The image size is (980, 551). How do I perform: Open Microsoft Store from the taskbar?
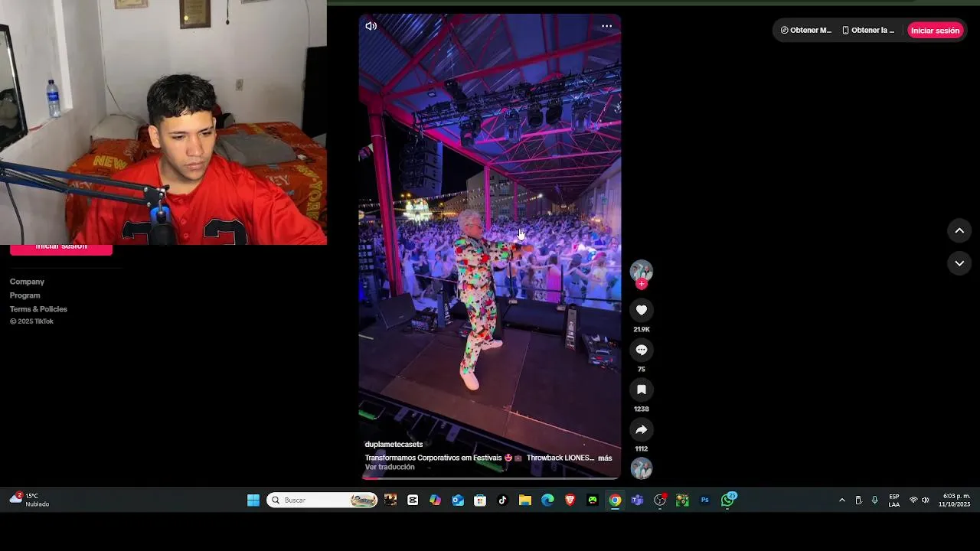(480, 500)
